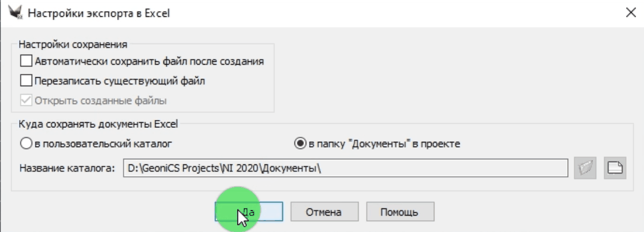Toggle 'Открыть созданные файлы' checkbox

coord(26,100)
